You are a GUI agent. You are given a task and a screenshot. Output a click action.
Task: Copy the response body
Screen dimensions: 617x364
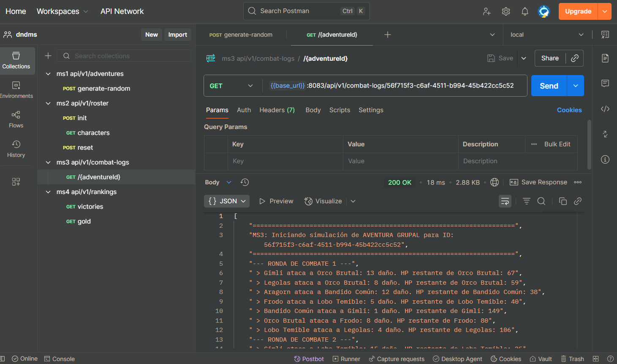[563, 201]
